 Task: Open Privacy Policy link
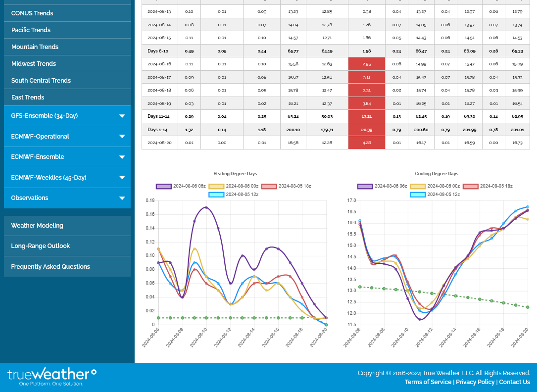click(475, 382)
